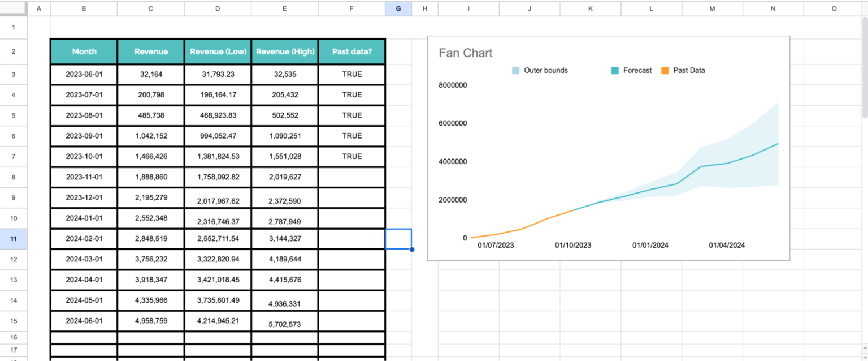This screenshot has width=868, height=361.
Task: Select the date cell 2024-02-01
Action: pyautogui.click(x=84, y=239)
